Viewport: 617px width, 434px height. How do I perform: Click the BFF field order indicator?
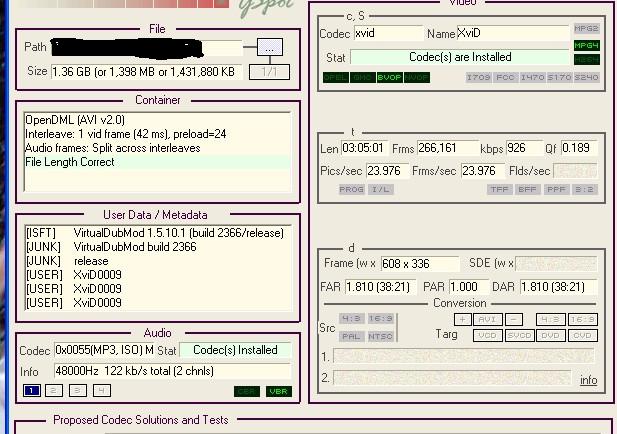click(527, 190)
